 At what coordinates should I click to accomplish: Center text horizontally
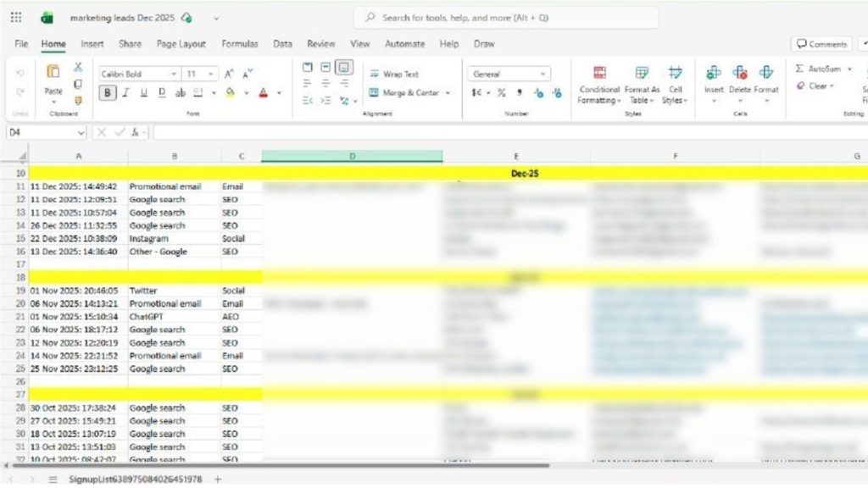pos(325,84)
